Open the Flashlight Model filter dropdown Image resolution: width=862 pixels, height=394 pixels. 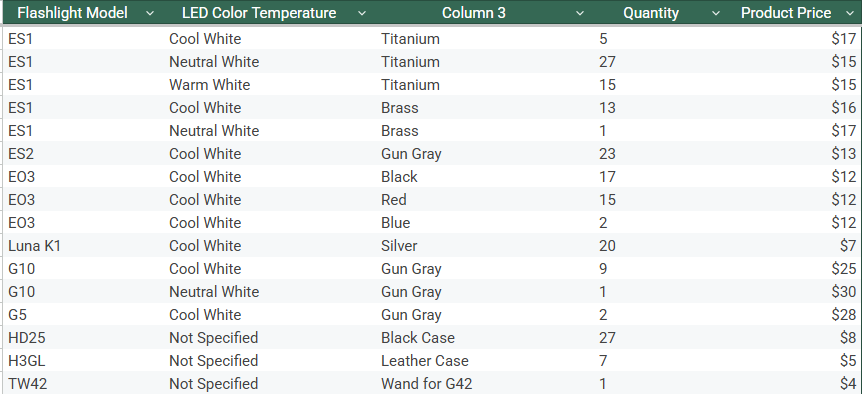(x=150, y=13)
